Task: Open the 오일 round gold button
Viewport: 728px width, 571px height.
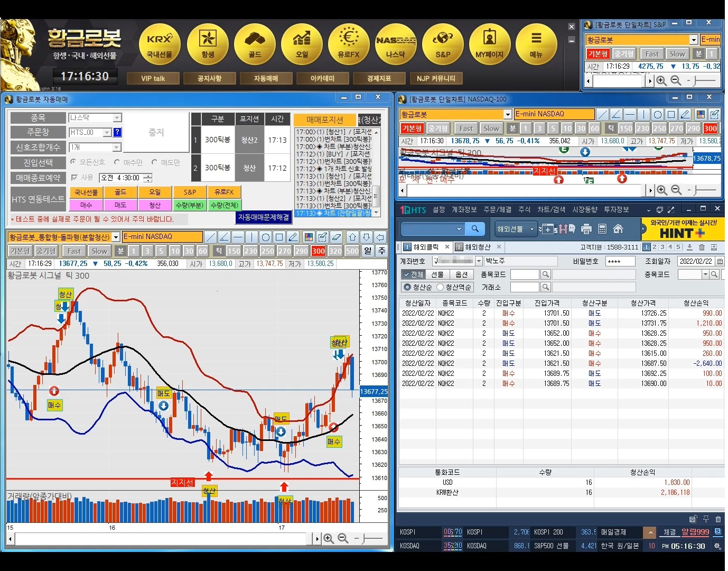Action: coord(302,44)
